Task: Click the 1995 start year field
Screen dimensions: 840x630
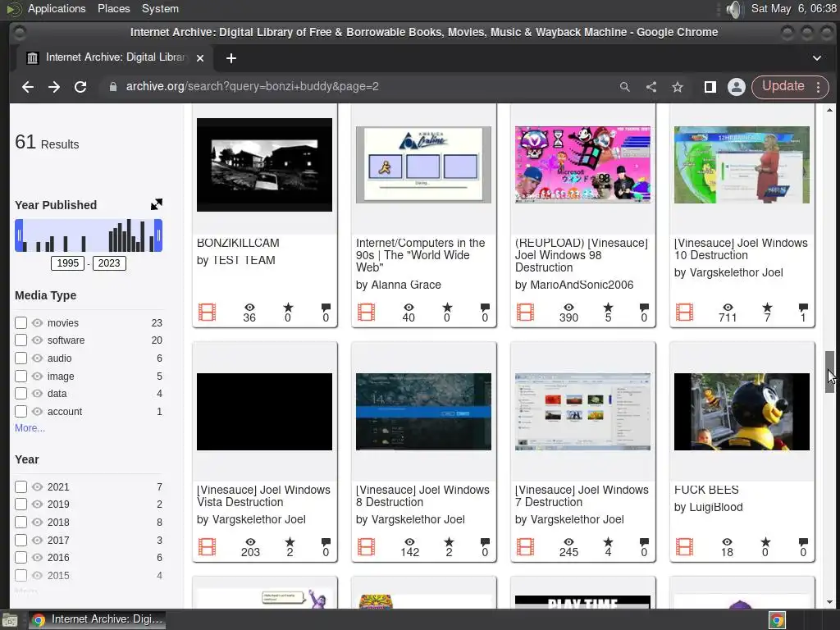Action: click(x=67, y=263)
